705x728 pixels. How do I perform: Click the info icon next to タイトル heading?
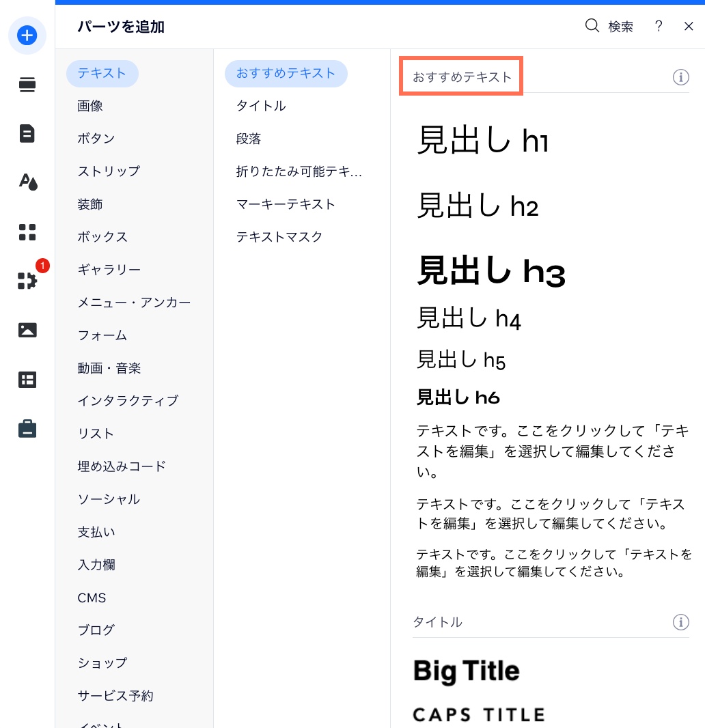(680, 622)
